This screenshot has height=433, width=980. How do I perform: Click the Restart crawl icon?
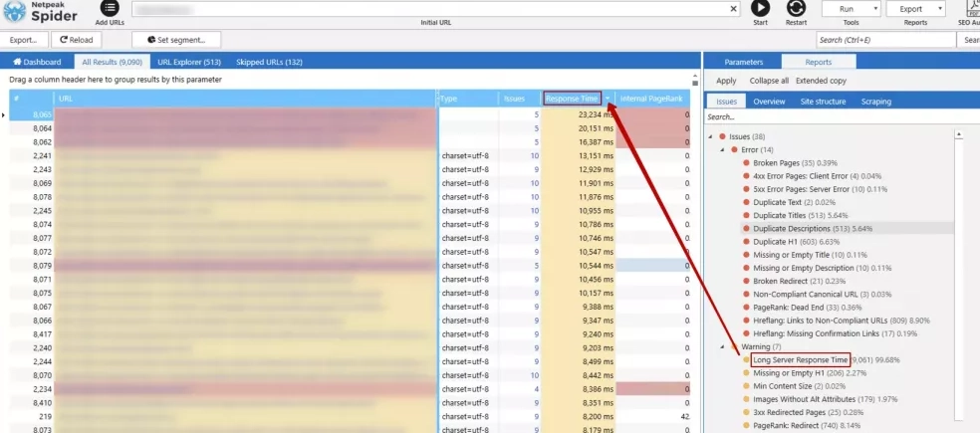(x=796, y=8)
